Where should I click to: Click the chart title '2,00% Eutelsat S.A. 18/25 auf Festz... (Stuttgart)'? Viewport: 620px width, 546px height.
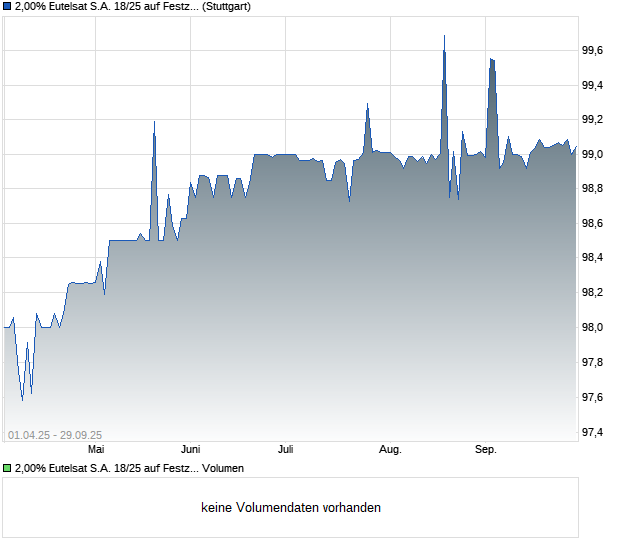point(132,7)
